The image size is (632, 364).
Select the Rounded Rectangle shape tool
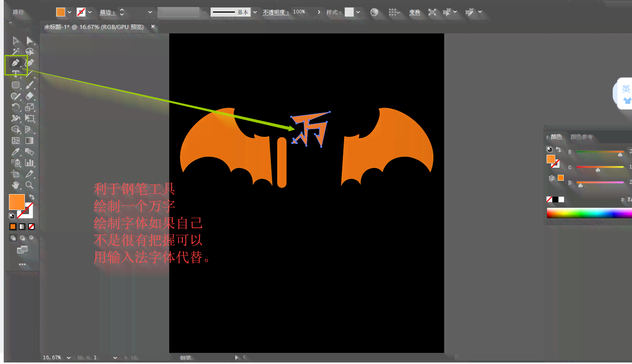(x=16, y=85)
